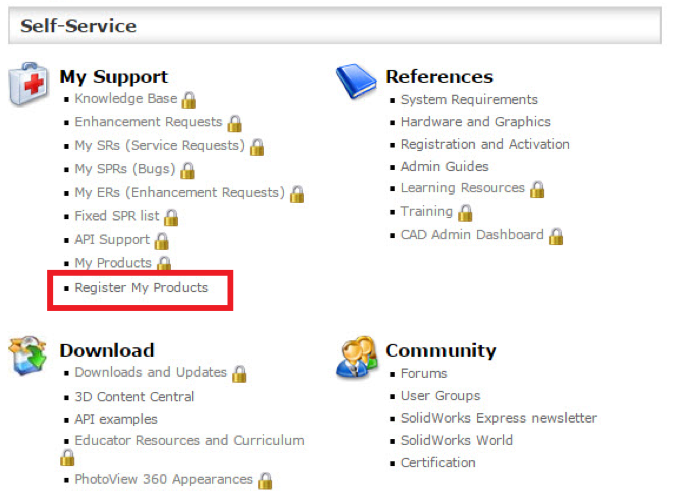Open System Requirements reference
This screenshot has height=502, width=681.
coord(469,100)
